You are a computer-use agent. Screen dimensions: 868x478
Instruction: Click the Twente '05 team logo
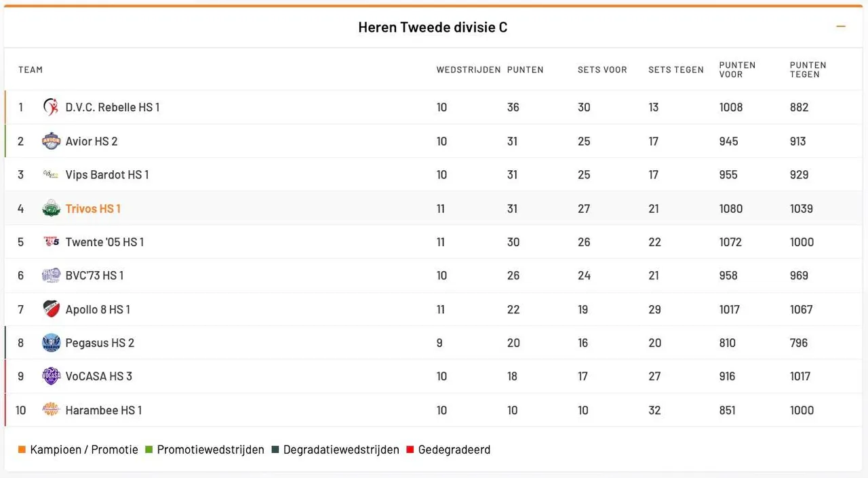[51, 242]
